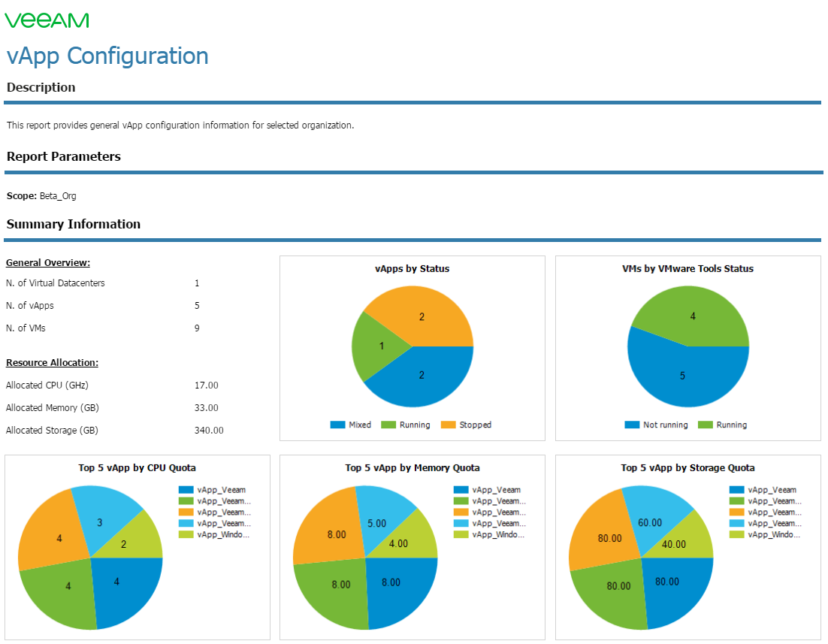The image size is (828, 644).
Task: Click the Top 5 vApp by Storage Quota title
Action: (688, 467)
